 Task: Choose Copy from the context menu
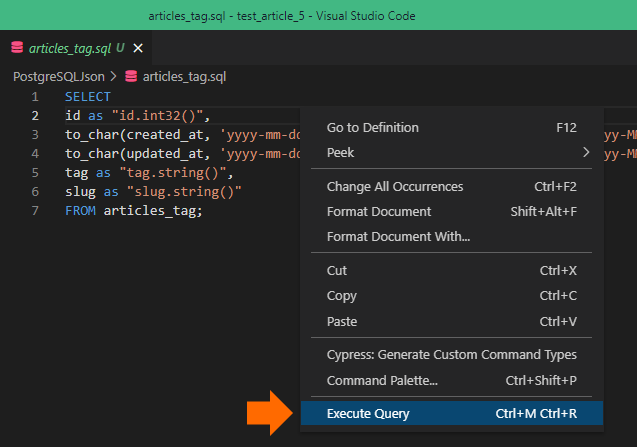[452, 296]
